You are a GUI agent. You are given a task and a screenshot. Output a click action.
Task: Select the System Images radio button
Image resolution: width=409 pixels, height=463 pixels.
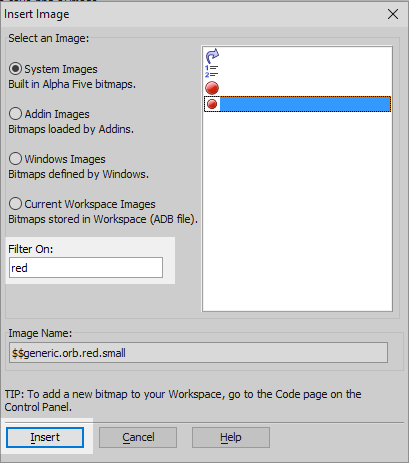tap(15, 69)
